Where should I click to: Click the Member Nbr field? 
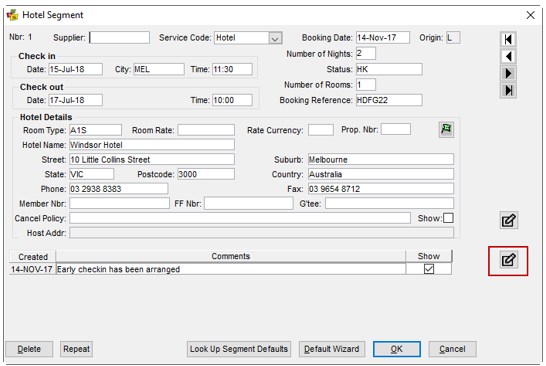pyautogui.click(x=119, y=203)
